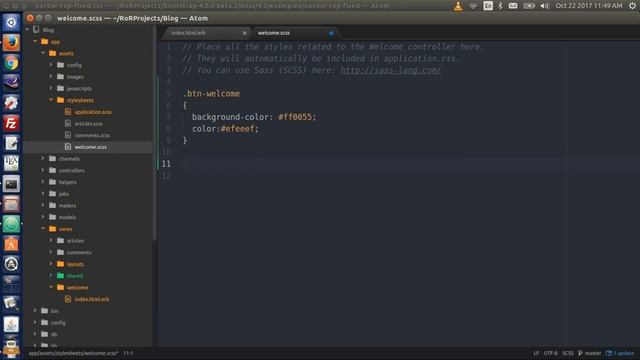Viewport: 640px width, 360px height.
Task: Open the 1 update notification
Action: point(620,353)
